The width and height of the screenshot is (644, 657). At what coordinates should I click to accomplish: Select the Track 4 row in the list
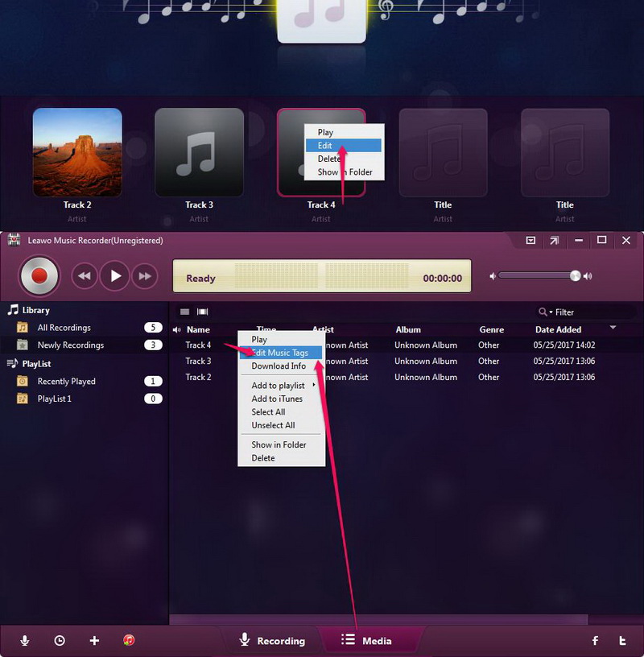click(x=406, y=345)
